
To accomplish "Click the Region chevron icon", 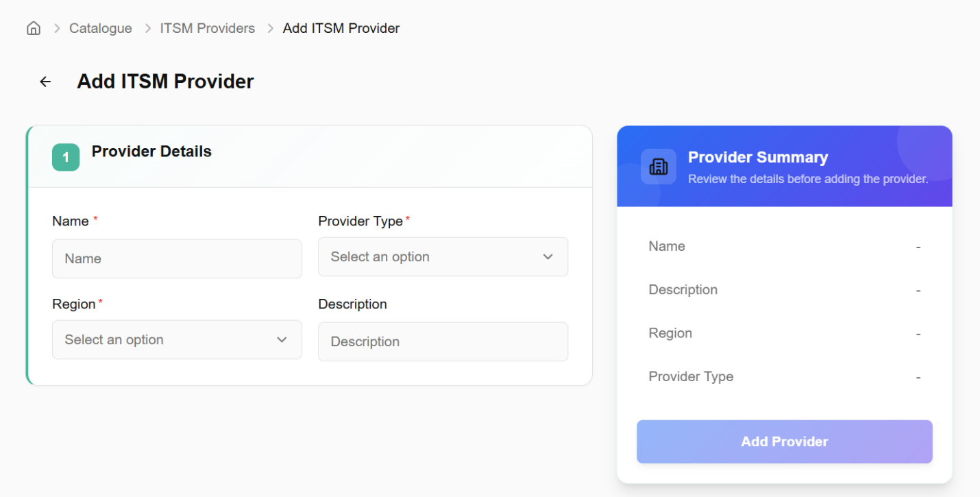I will click(282, 340).
